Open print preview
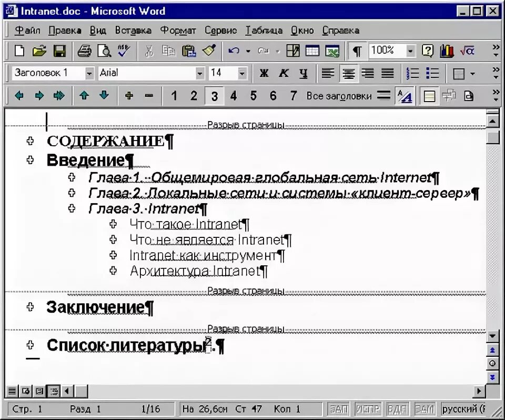 (x=104, y=51)
